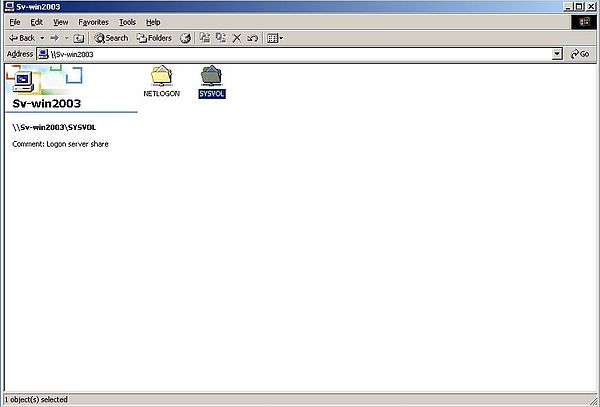The height and width of the screenshot is (407, 600).
Task: Click the Move To toolbar icon
Action: coord(205,38)
